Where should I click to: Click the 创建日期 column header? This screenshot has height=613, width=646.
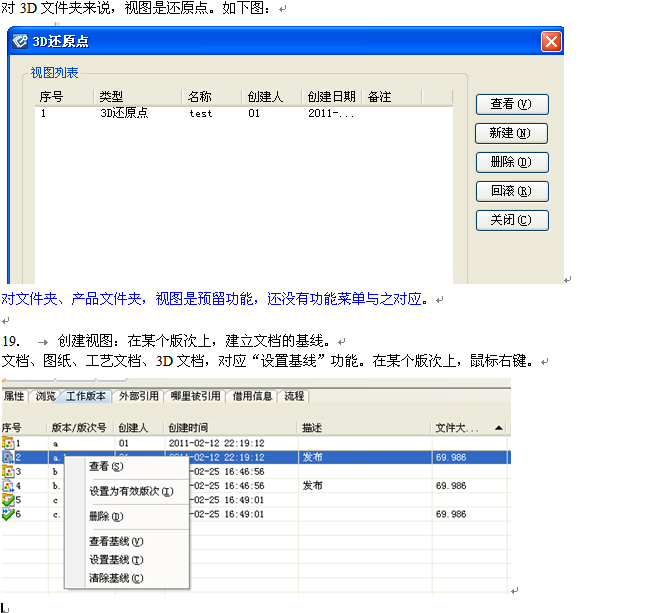pyautogui.click(x=331, y=97)
